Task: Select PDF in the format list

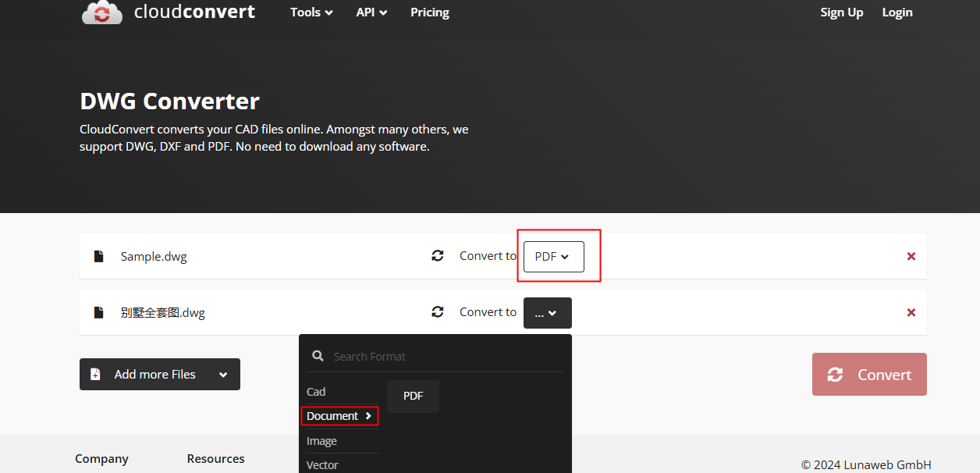Action: tap(413, 397)
